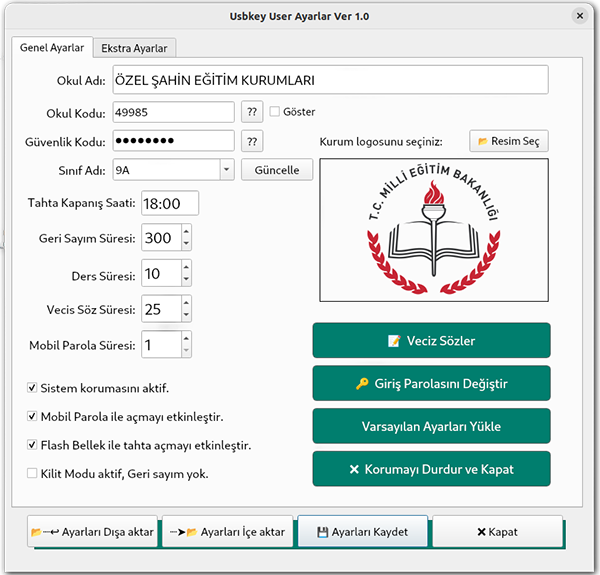Switch to the Ekstra Ayarlar tab
Image resolution: width=600 pixels, height=575 pixels.
(135, 47)
